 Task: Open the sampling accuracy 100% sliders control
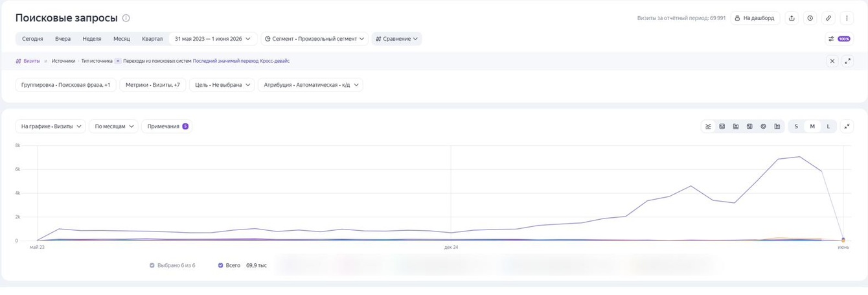(839, 39)
